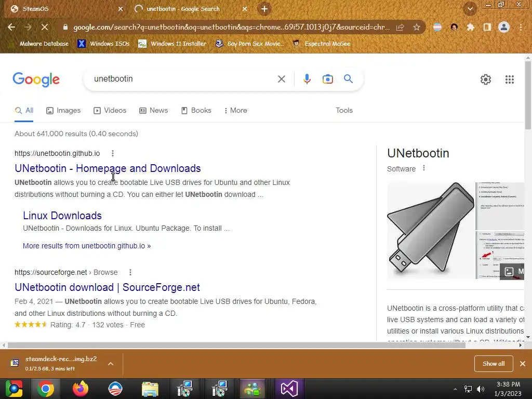This screenshot has width=532, height=399.
Task: Open the taskbar clock showing 3:38 PM
Action: pyautogui.click(x=508, y=389)
